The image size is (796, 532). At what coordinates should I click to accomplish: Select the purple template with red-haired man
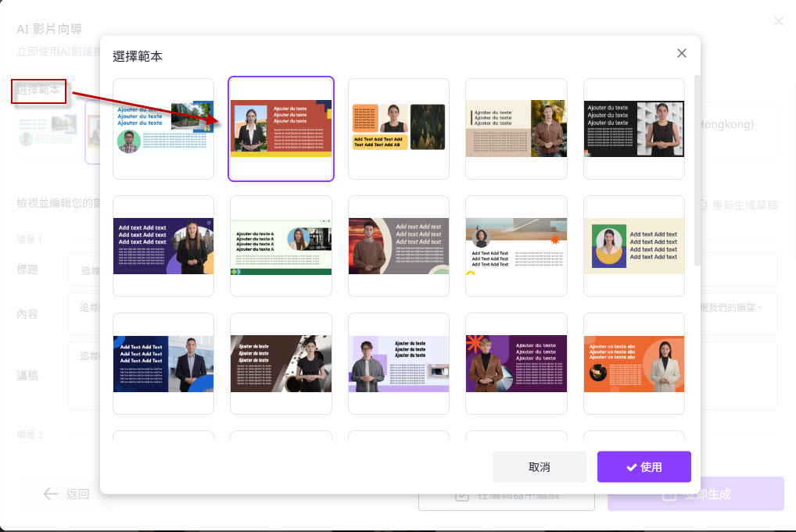point(516,363)
